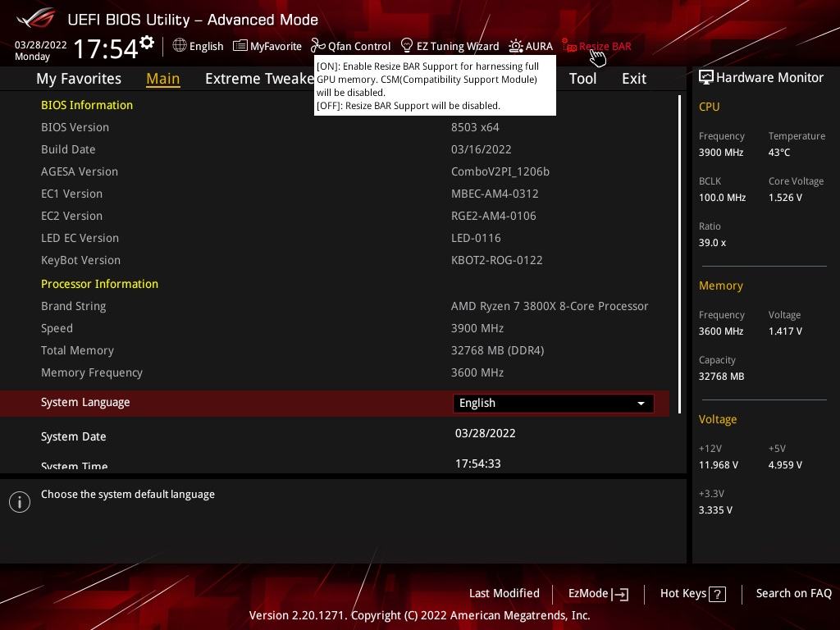Click the Brand String label

73,307
